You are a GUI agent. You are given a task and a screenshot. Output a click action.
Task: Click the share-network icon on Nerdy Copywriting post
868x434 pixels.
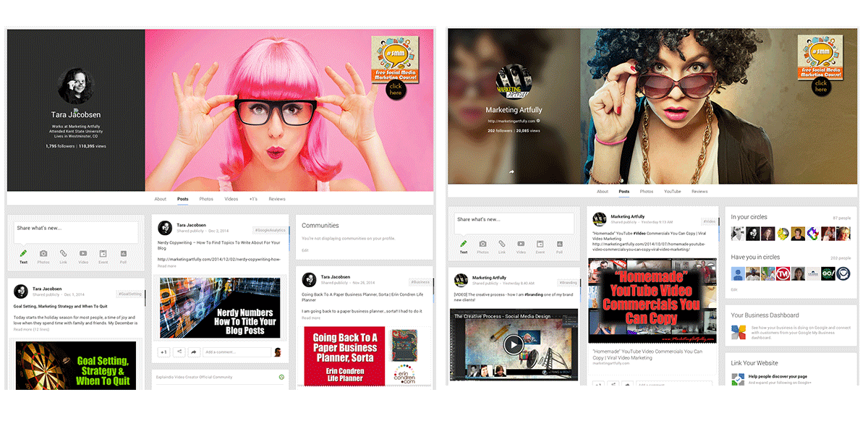click(179, 352)
